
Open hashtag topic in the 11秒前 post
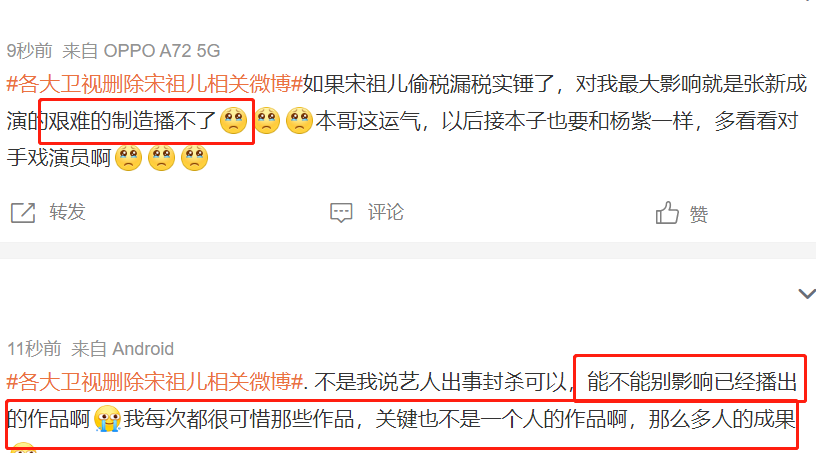[155, 382]
